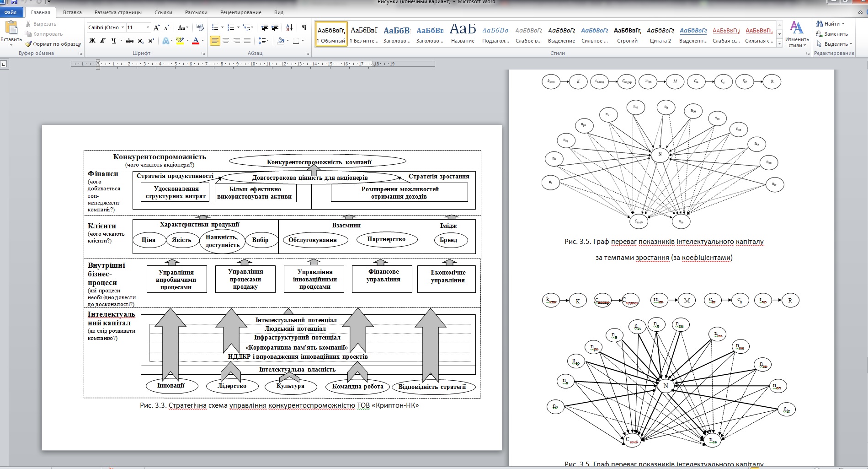Toggle center text alignment
Image resolution: width=868 pixels, height=469 pixels.
pos(226,41)
